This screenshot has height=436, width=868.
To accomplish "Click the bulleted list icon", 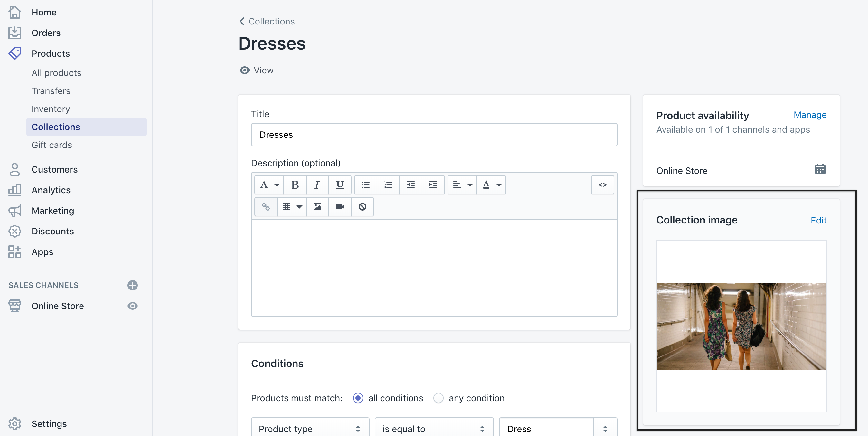I will [x=366, y=185].
